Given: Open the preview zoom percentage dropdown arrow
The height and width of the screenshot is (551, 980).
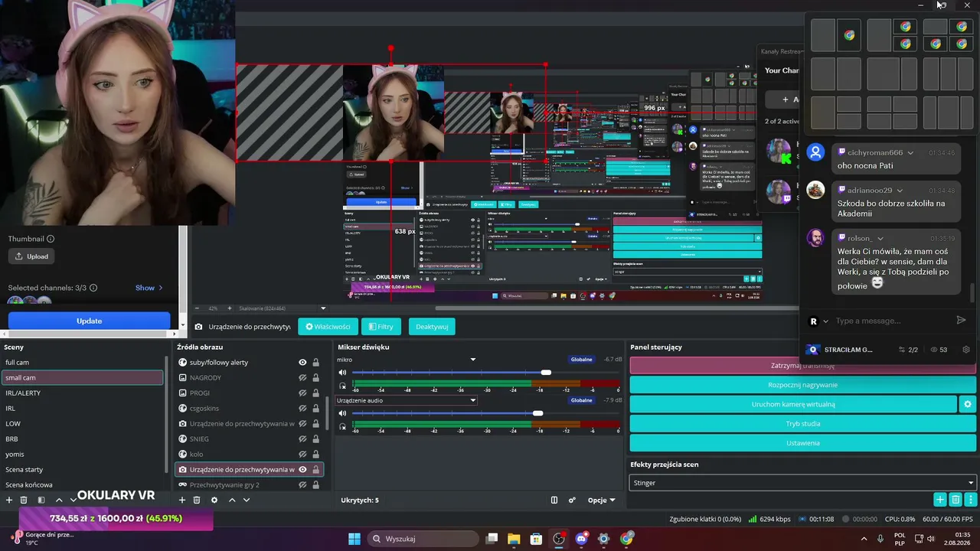Looking at the screenshot, I should coord(323,308).
